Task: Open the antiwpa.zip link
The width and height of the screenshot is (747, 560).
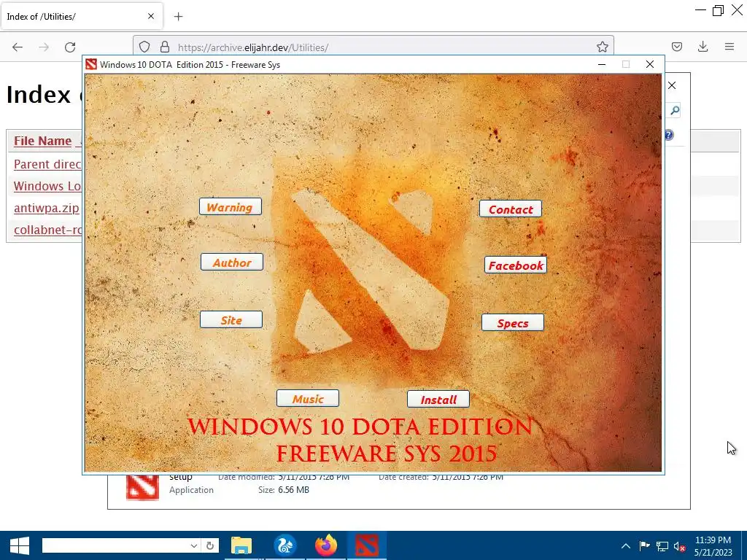Action: [46, 208]
